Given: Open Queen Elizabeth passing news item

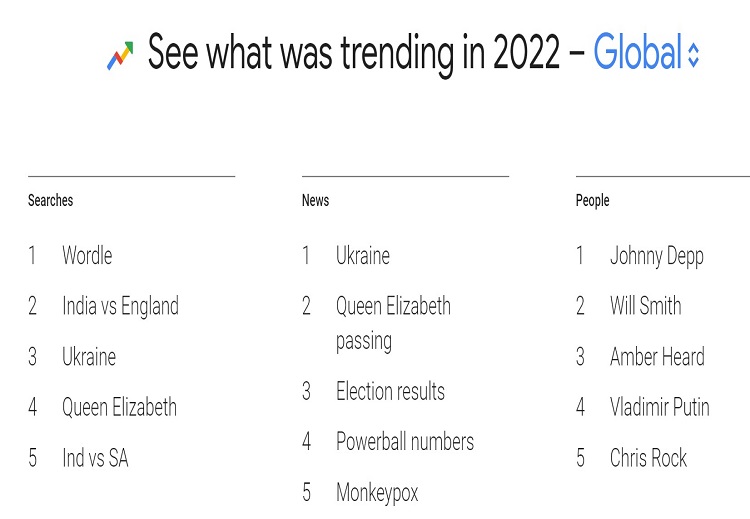Looking at the screenshot, I should (x=393, y=324).
